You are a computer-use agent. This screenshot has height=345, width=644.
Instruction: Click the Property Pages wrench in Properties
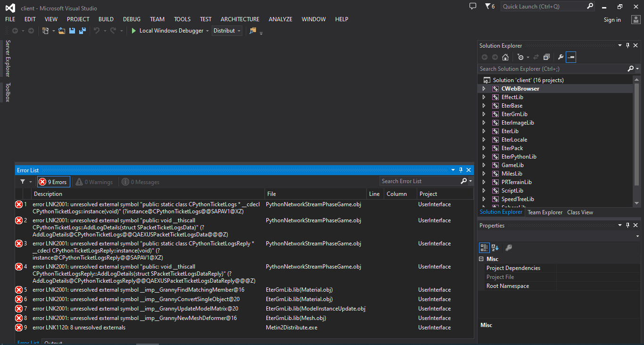click(x=509, y=247)
